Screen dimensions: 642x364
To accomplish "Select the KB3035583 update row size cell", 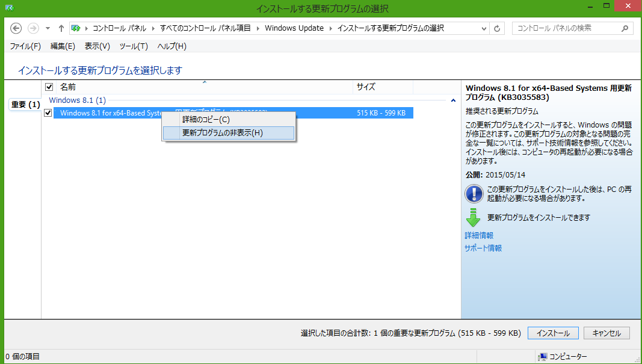I will point(381,113).
